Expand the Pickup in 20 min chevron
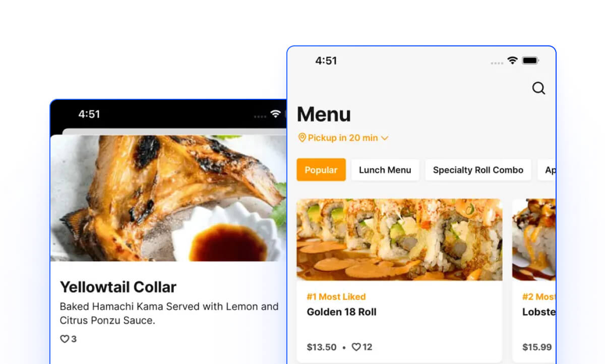Image resolution: width=605 pixels, height=364 pixels. [385, 138]
